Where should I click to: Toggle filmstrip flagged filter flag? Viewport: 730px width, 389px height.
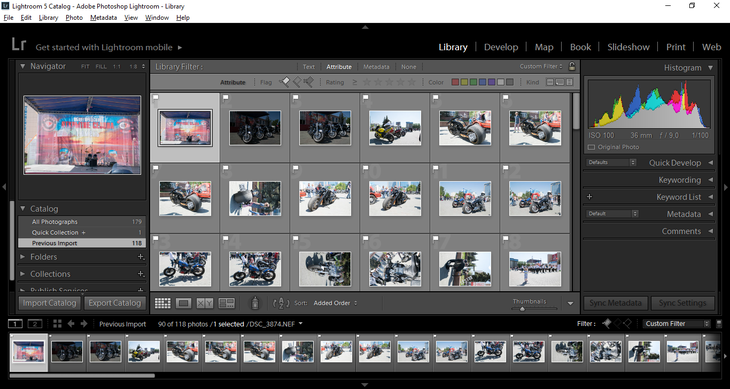[x=607, y=323]
